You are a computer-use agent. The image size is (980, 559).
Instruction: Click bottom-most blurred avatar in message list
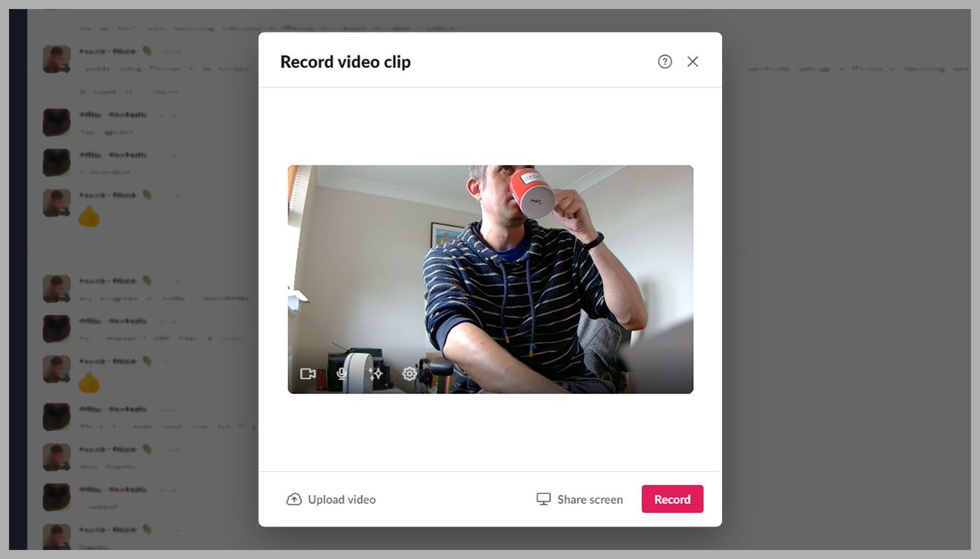[56, 536]
